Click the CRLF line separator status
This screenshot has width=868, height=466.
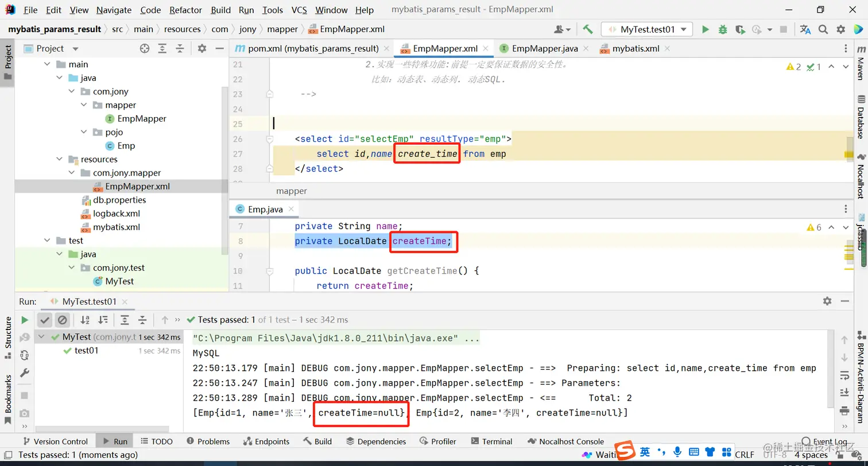click(x=745, y=455)
